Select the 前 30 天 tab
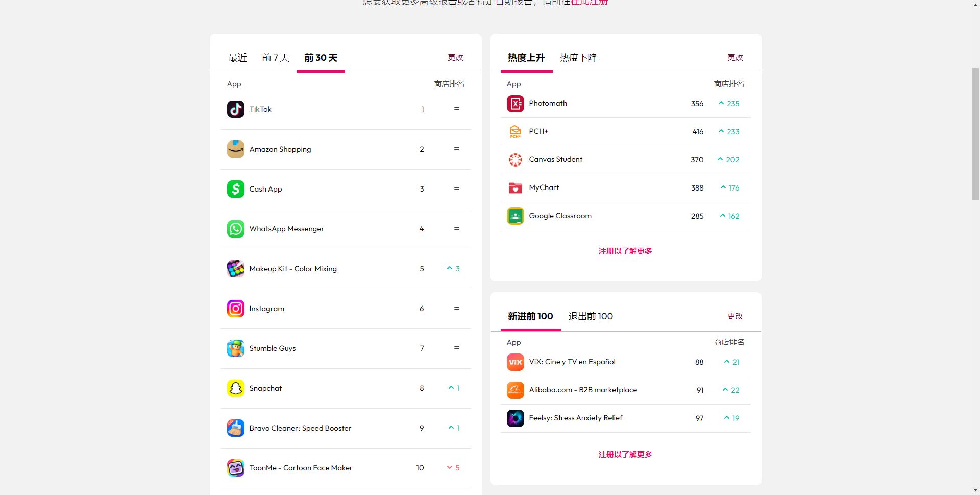The width and height of the screenshot is (980, 495). pyautogui.click(x=321, y=58)
